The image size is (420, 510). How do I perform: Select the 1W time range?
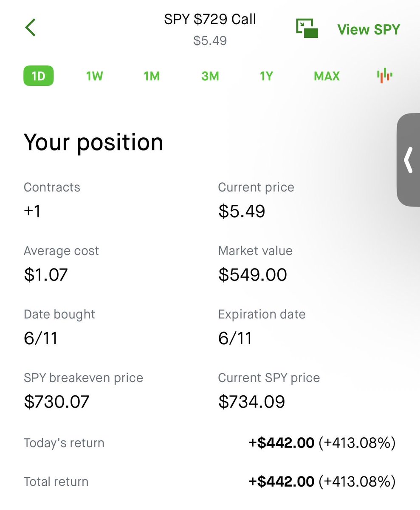95,76
